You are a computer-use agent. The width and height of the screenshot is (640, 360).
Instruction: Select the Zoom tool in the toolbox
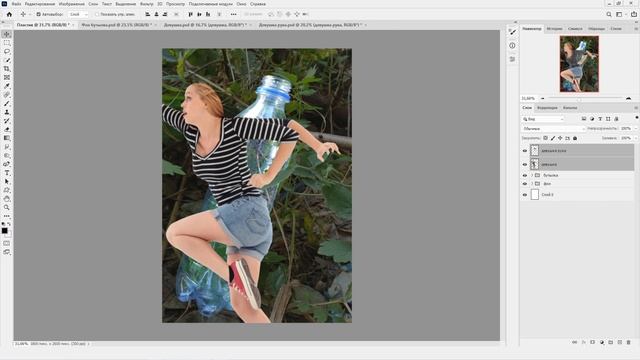7,207
